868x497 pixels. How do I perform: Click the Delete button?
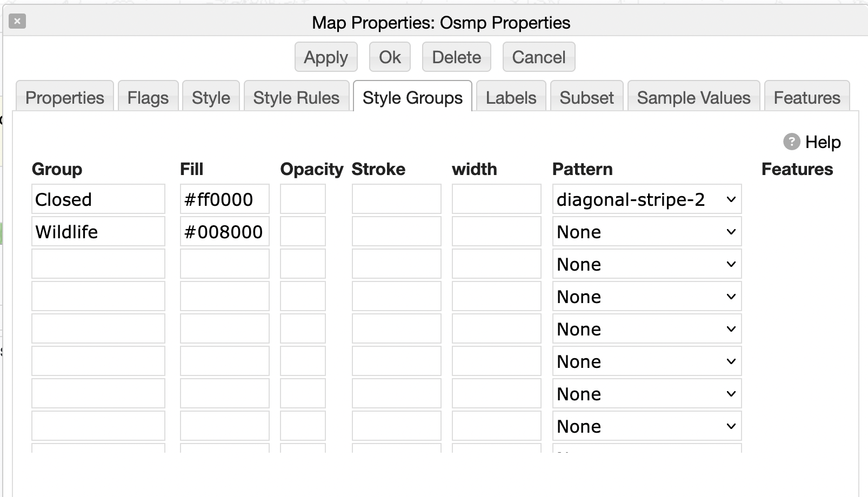pos(456,57)
